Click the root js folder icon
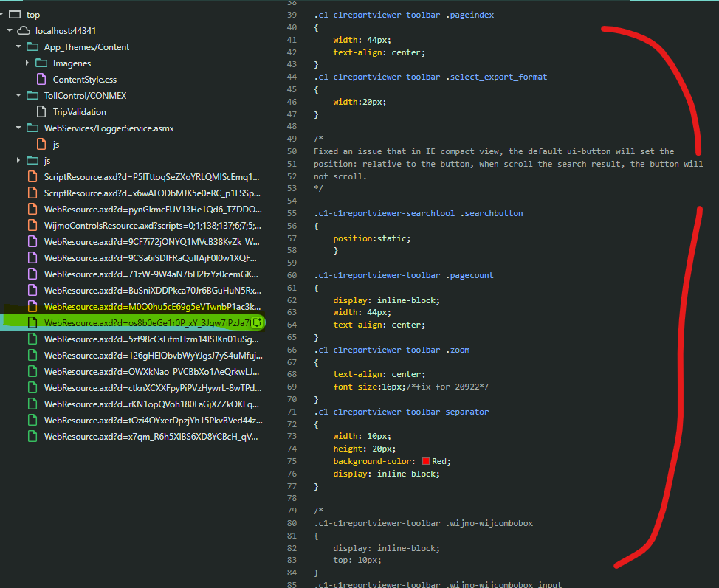This screenshot has height=588, width=719. pyautogui.click(x=32, y=160)
